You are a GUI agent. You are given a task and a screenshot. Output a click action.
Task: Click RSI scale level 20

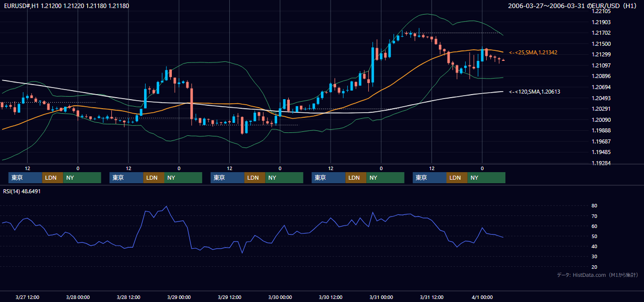coord(595,267)
